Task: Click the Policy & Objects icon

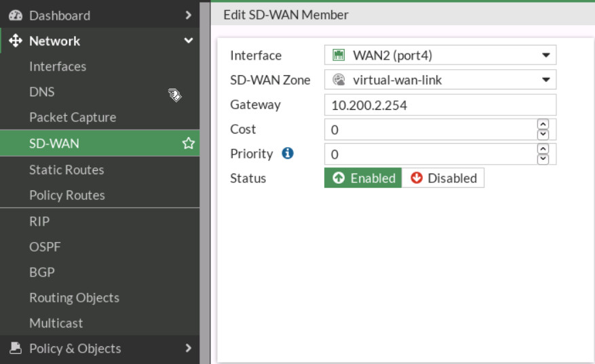Action: pos(15,348)
